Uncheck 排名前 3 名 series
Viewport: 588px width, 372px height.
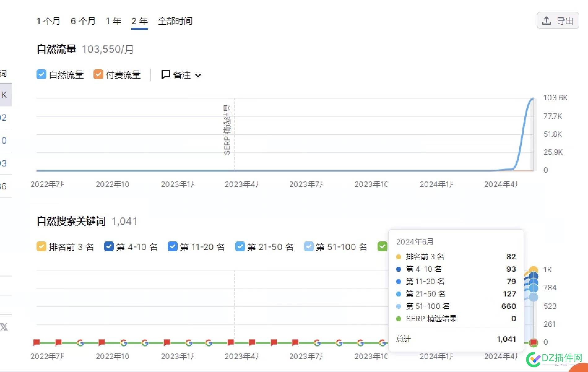(x=41, y=247)
